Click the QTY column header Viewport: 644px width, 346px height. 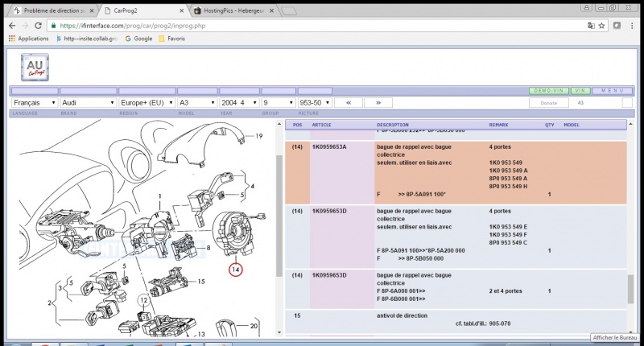[x=550, y=125]
